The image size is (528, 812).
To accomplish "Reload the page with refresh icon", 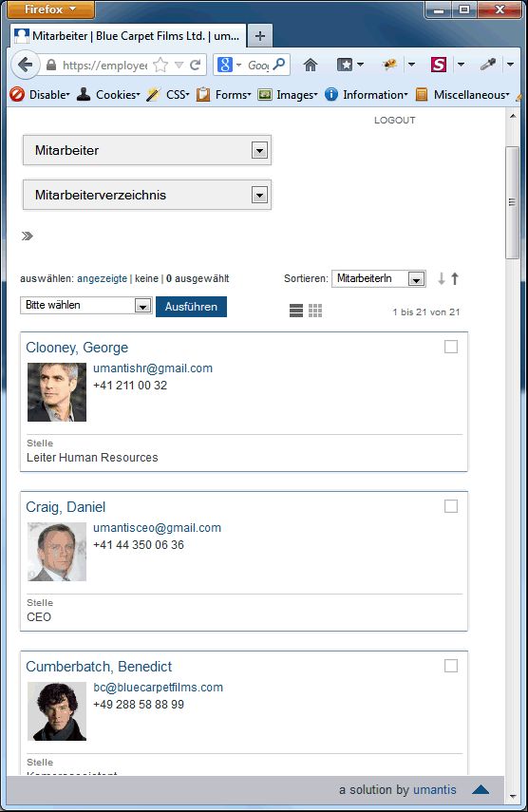I will [196, 65].
